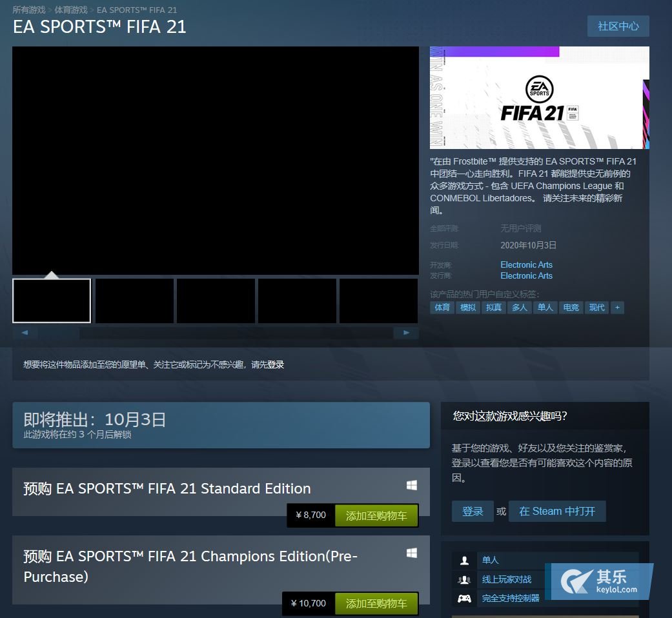
Task: Click Windows icon on Champions Edition row
Action: (x=412, y=553)
